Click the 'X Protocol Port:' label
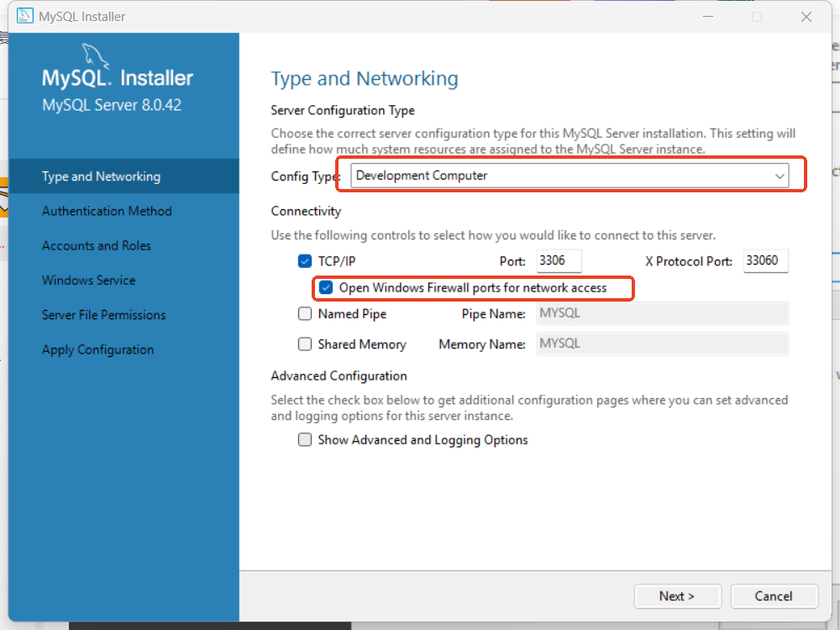840x630 pixels. (689, 261)
